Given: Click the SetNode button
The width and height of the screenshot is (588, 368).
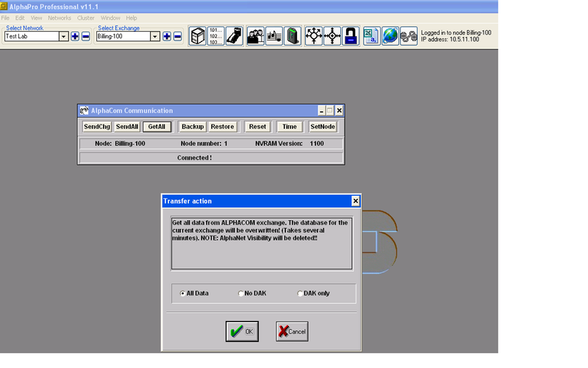Looking at the screenshot, I should [x=323, y=127].
